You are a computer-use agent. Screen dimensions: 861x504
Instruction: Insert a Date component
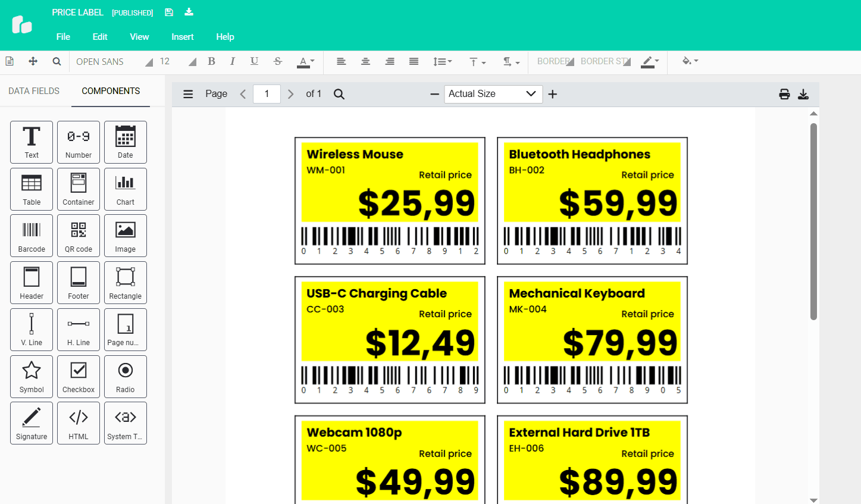point(126,142)
